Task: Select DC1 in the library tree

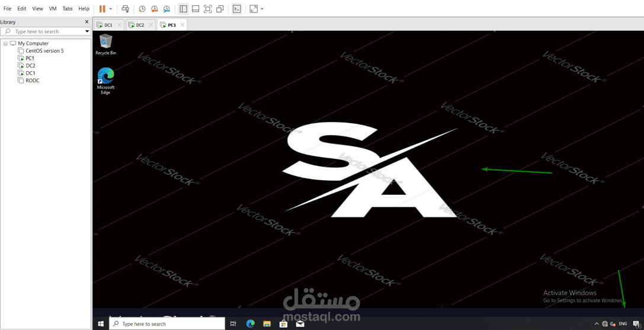Action: pyautogui.click(x=30, y=73)
